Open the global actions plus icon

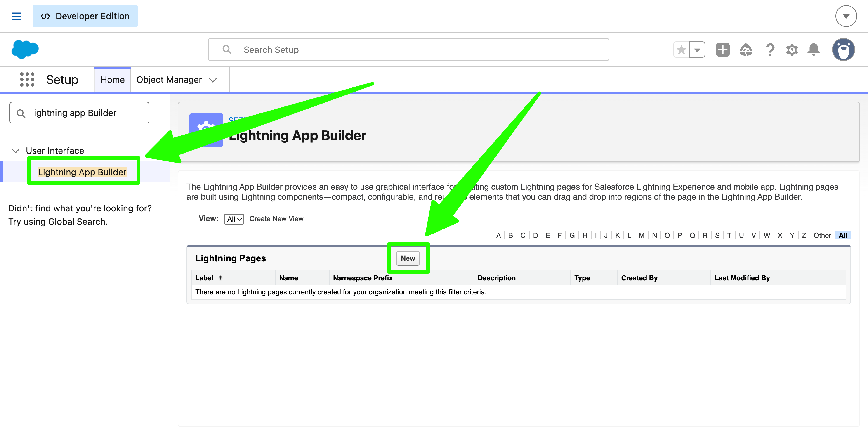point(722,50)
